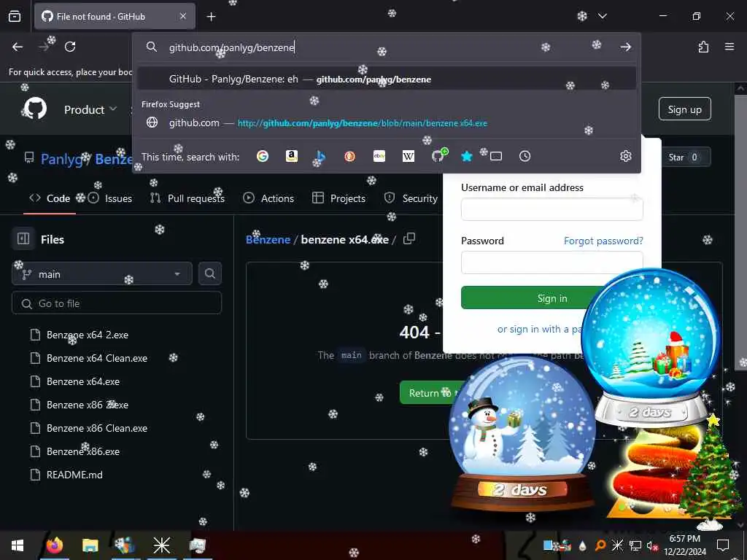Search with Google this time
Viewport: 747px width, 560px height.
tap(263, 156)
